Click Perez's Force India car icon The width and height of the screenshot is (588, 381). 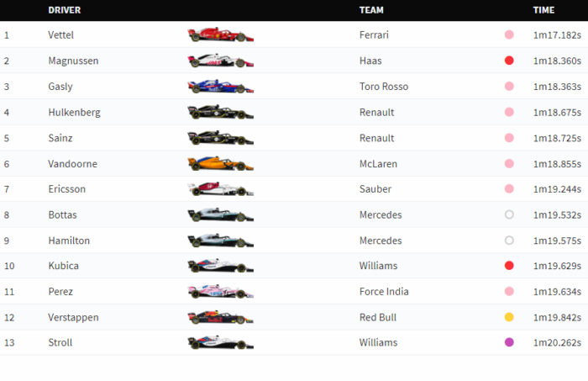tap(220, 292)
